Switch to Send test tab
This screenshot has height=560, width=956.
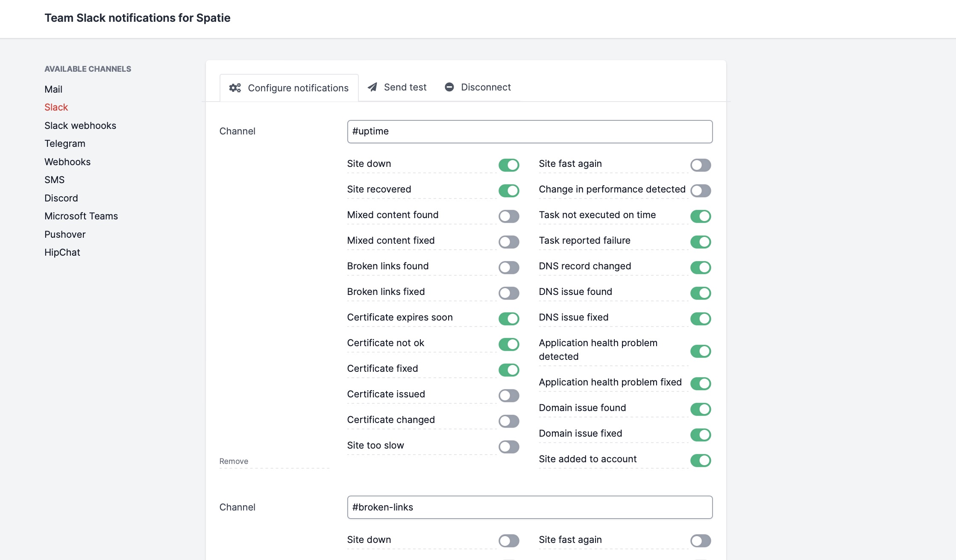point(398,87)
